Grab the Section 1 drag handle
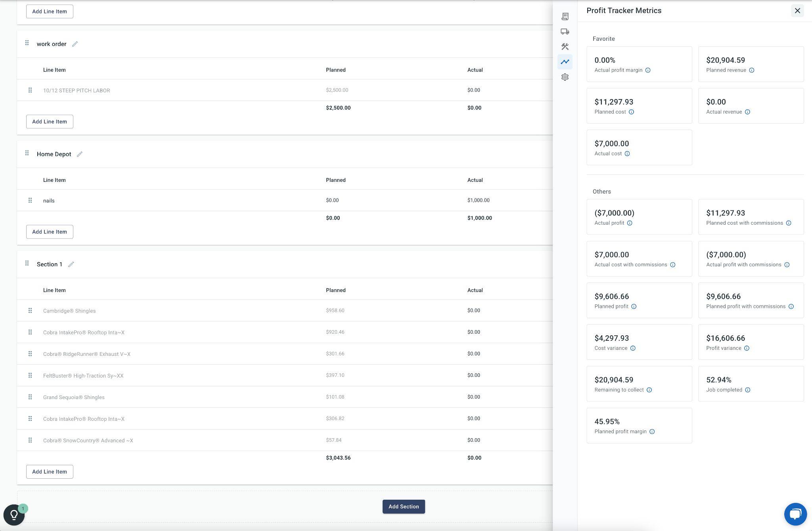Viewport: 812px width, 531px height. 27,264
